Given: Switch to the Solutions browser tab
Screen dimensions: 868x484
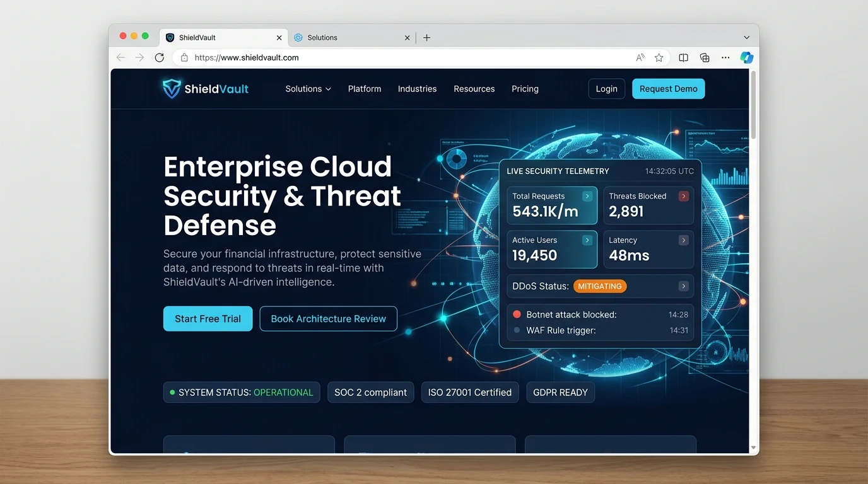Looking at the screenshot, I should tap(352, 38).
